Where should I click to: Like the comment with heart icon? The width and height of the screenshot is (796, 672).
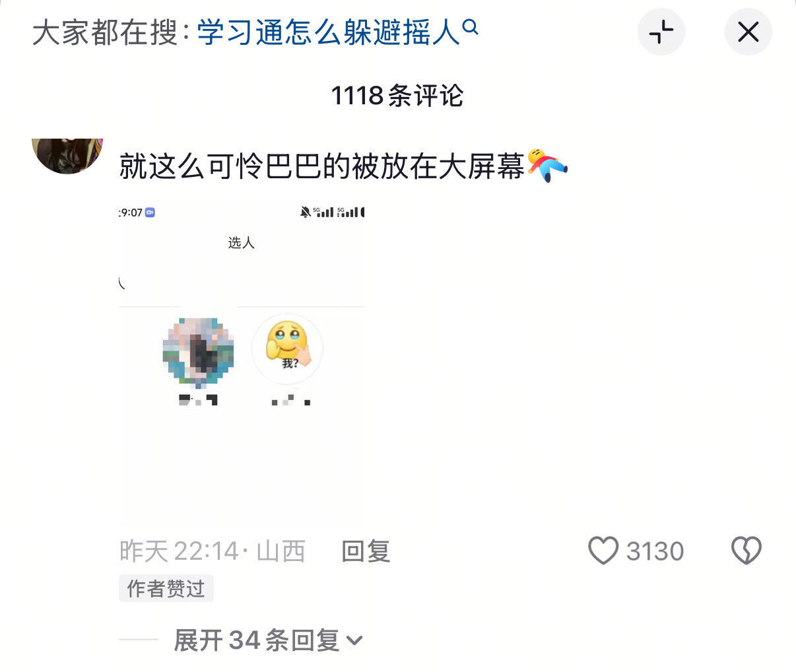tap(603, 551)
